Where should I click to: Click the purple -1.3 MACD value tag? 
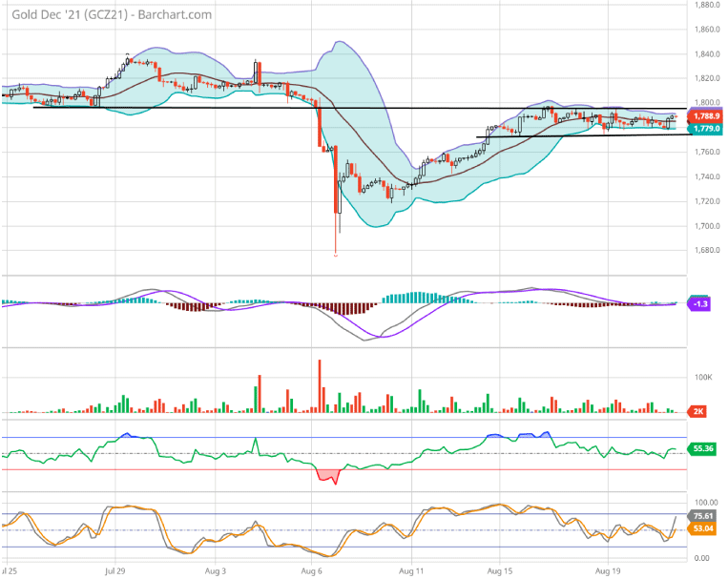700,303
